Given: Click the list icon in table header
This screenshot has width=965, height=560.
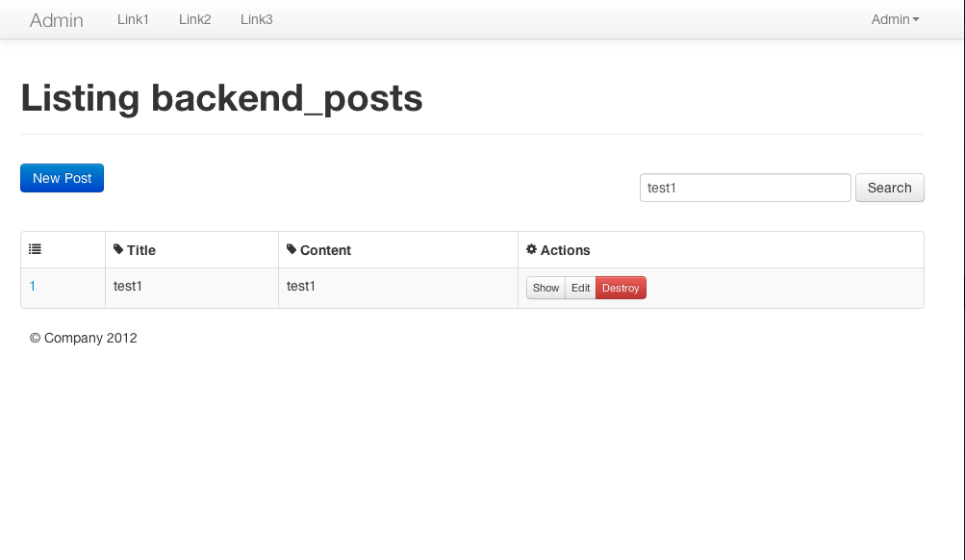Looking at the screenshot, I should (35, 249).
